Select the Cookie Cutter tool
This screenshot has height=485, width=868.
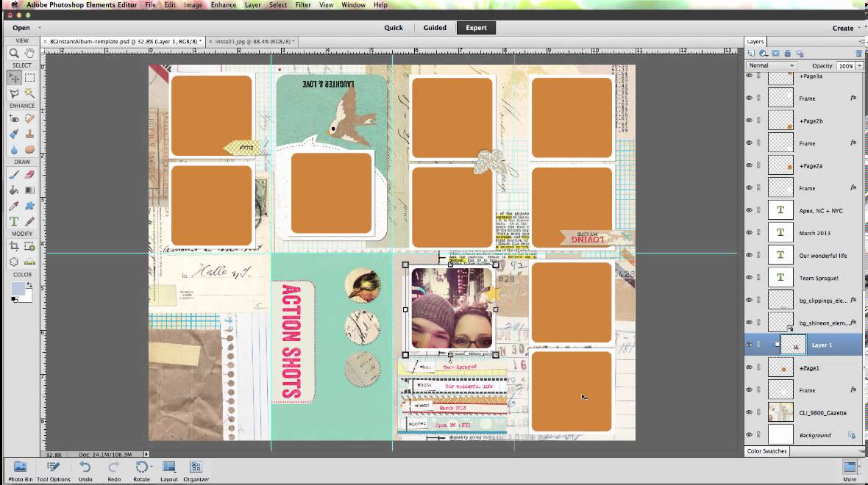pos(14,262)
